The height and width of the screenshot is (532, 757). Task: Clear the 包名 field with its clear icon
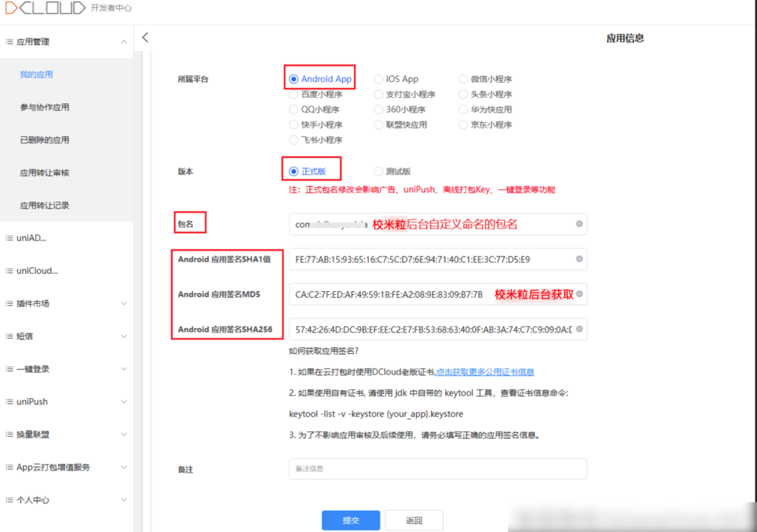[x=579, y=224]
